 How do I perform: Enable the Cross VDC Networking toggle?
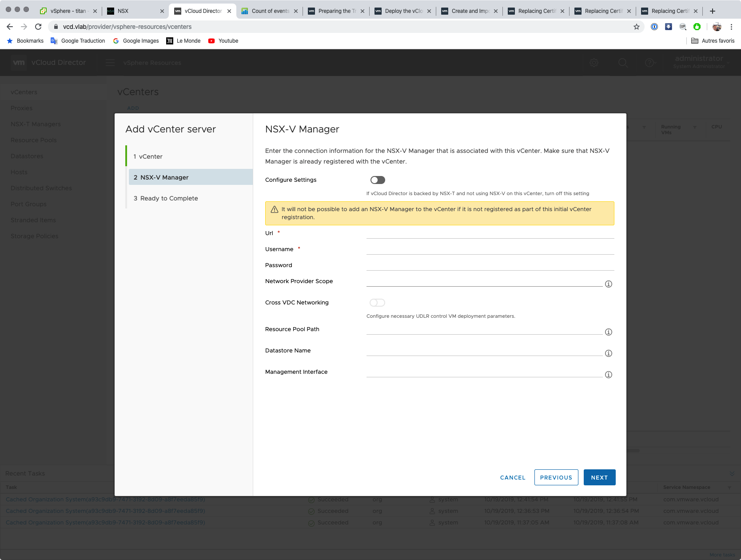pos(377,303)
